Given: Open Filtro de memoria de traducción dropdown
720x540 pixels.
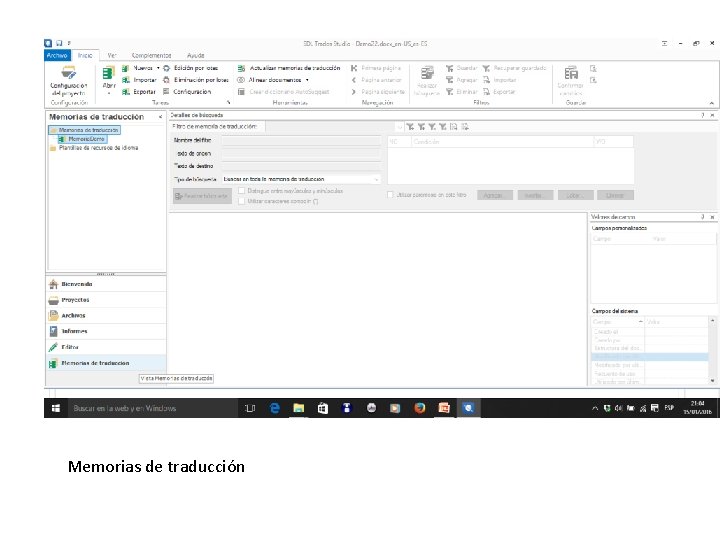Looking at the screenshot, I should 399,127.
